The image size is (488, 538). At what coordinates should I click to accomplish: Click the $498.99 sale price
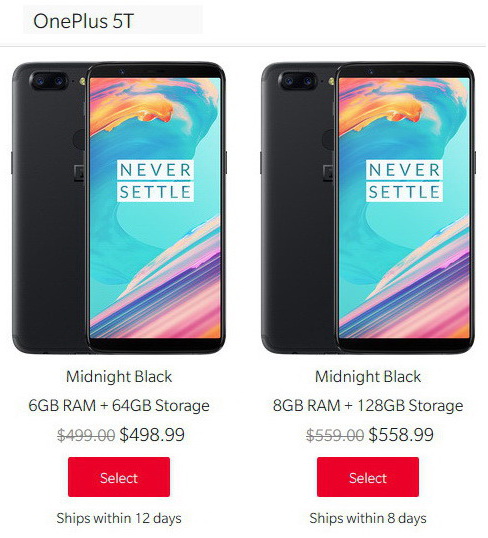152,435
